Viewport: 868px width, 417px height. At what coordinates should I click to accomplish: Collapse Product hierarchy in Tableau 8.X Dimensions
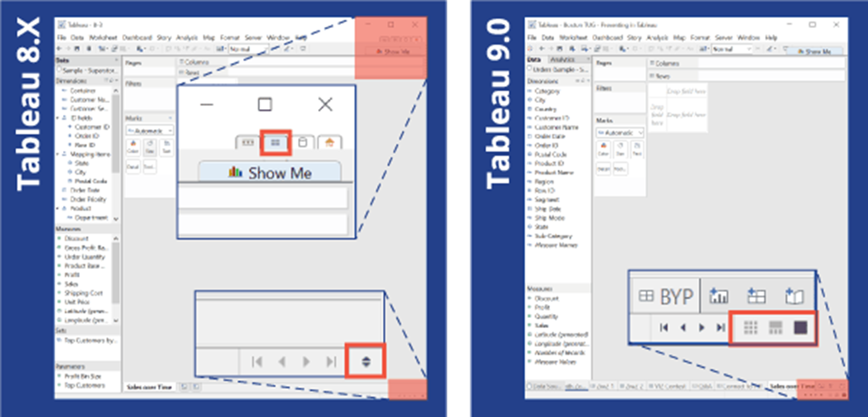click(x=57, y=208)
